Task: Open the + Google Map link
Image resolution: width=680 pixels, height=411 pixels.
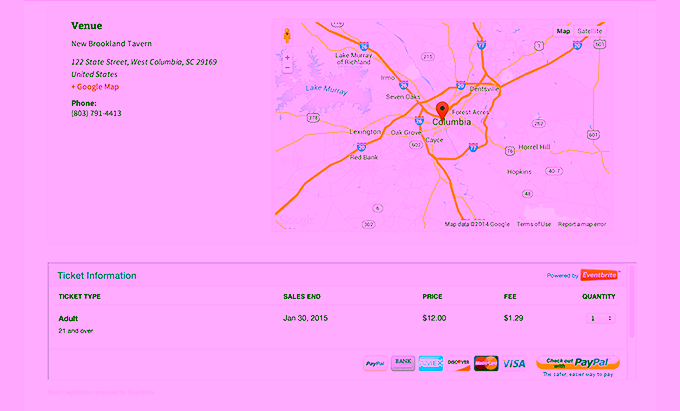Action: point(95,87)
